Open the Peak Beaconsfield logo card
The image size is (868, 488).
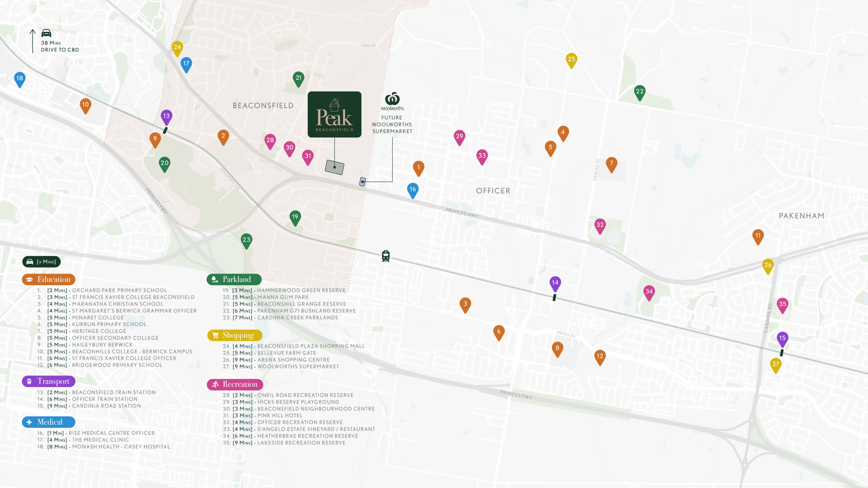(334, 114)
